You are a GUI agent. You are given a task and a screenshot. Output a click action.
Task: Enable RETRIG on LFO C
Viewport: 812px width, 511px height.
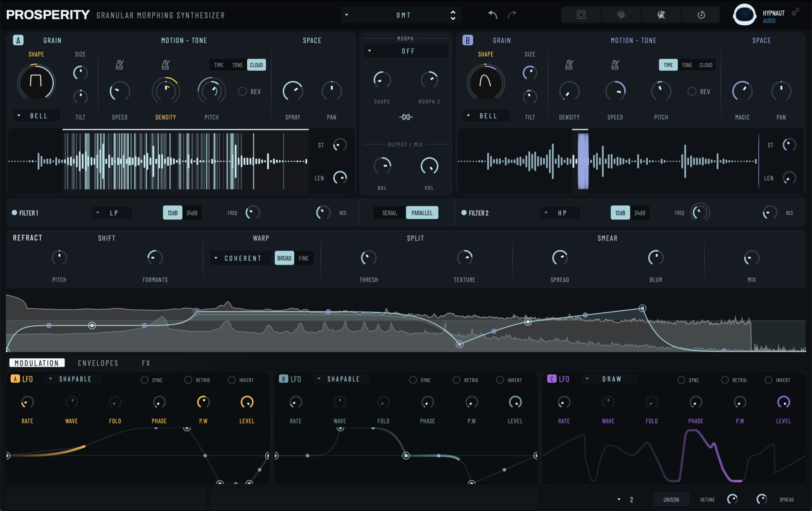point(724,380)
